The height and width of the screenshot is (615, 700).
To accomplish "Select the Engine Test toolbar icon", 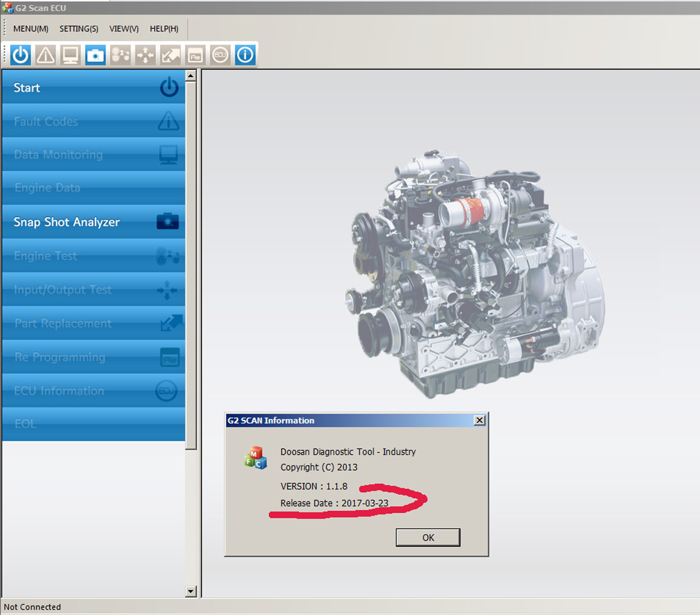I will tap(120, 55).
